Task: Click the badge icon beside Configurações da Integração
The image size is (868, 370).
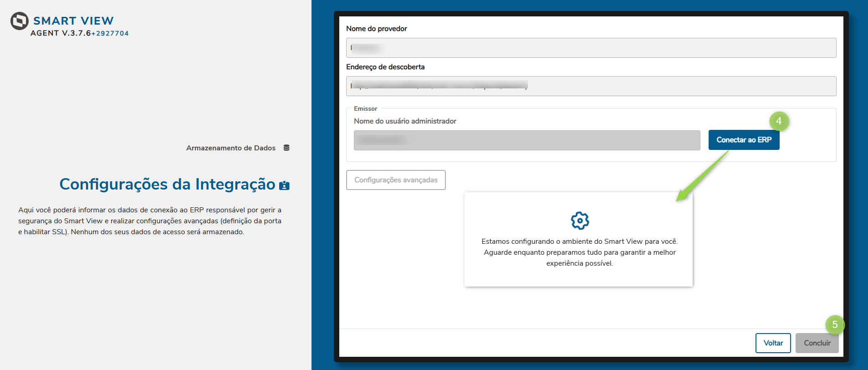Action: [x=284, y=185]
